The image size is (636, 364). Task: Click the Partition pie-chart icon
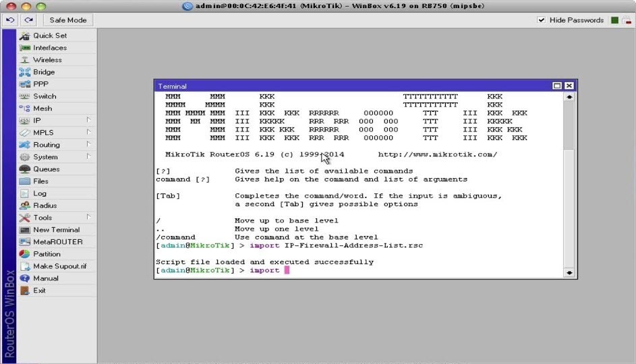click(25, 254)
